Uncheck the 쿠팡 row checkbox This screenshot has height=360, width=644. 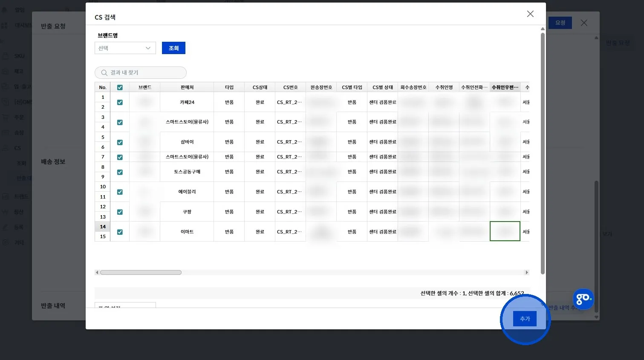point(120,212)
